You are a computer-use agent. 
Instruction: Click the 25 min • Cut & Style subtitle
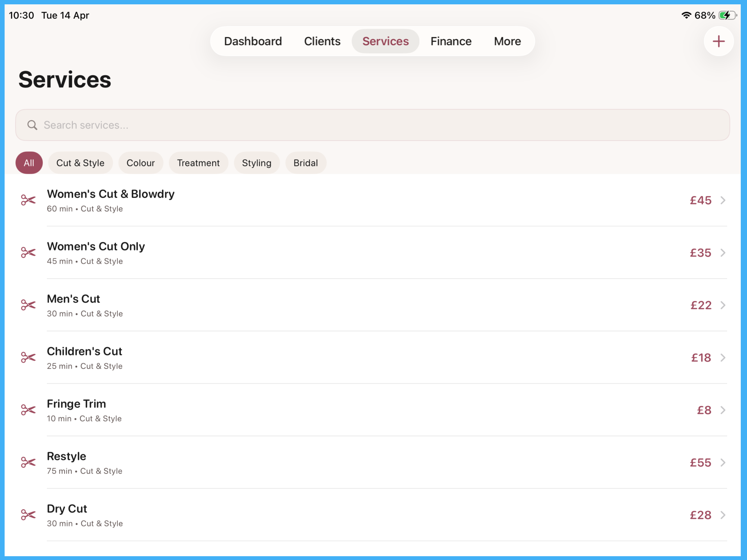[84, 366]
